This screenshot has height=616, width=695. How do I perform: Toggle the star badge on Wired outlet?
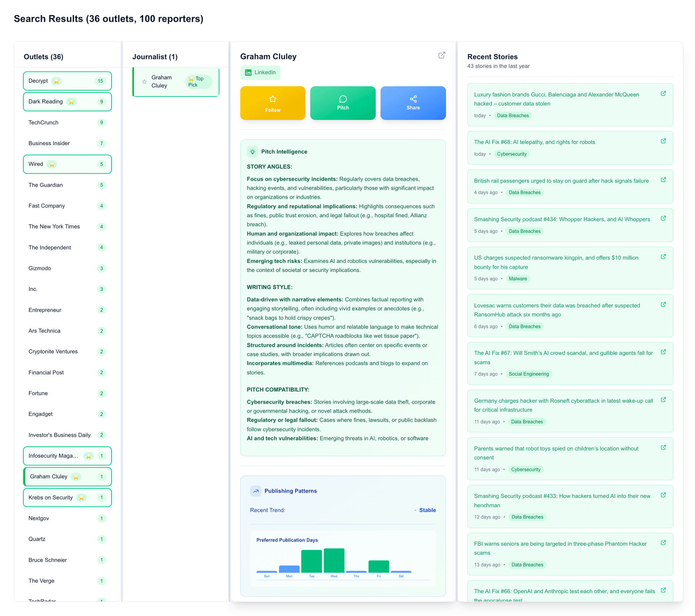[52, 164]
